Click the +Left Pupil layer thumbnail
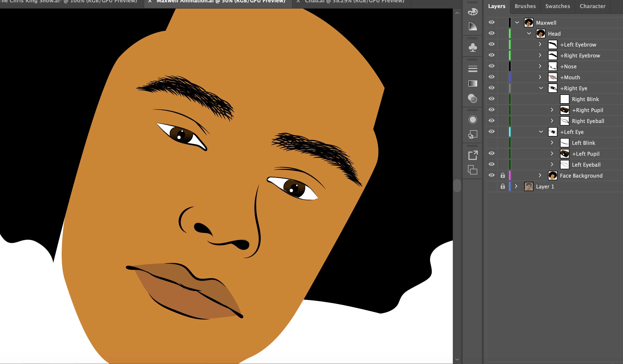This screenshot has height=364, width=623. coord(564,154)
